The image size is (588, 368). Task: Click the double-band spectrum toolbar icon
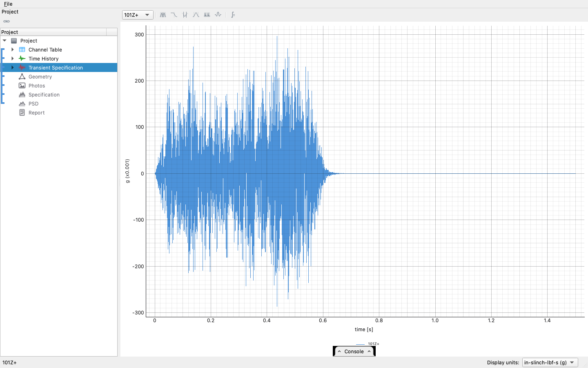207,15
